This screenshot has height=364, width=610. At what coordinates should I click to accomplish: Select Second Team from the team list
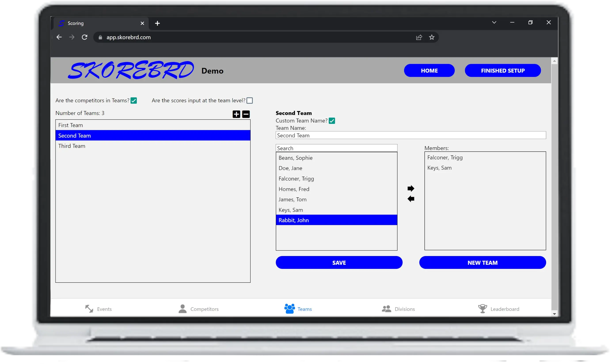point(153,135)
